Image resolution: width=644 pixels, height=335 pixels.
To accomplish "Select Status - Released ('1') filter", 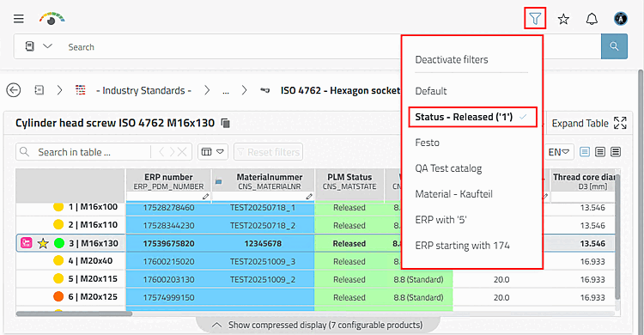I will [x=473, y=117].
